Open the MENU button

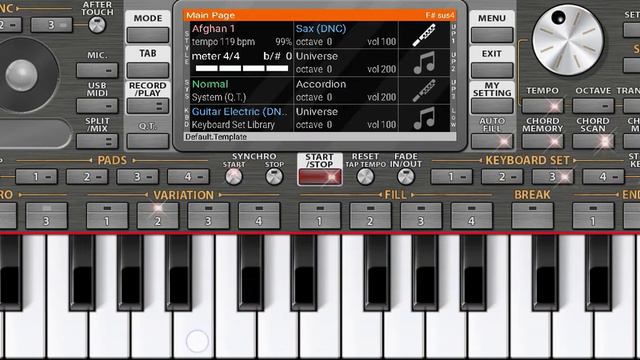(492, 35)
